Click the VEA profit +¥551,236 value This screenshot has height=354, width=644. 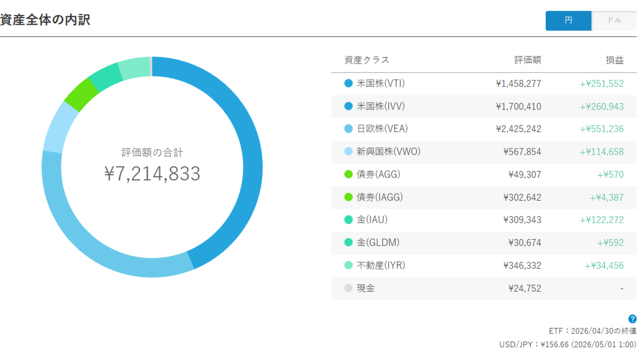pos(602,129)
